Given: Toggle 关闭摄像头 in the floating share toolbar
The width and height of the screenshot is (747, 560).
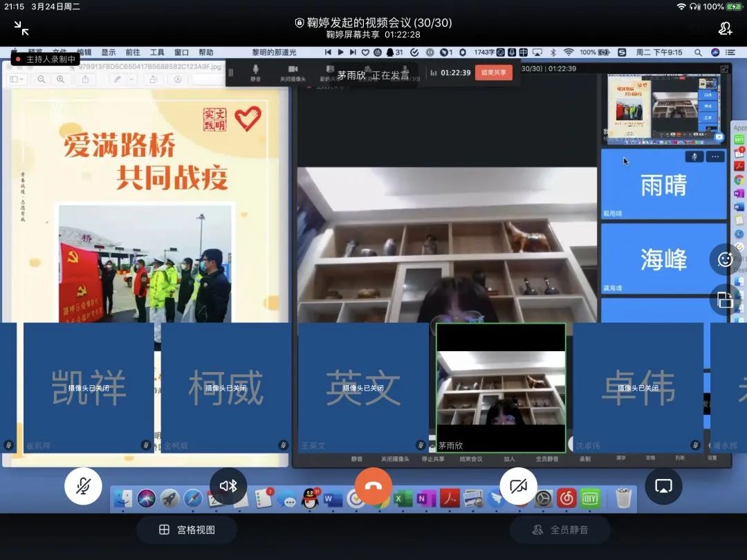Looking at the screenshot, I should point(293,73).
